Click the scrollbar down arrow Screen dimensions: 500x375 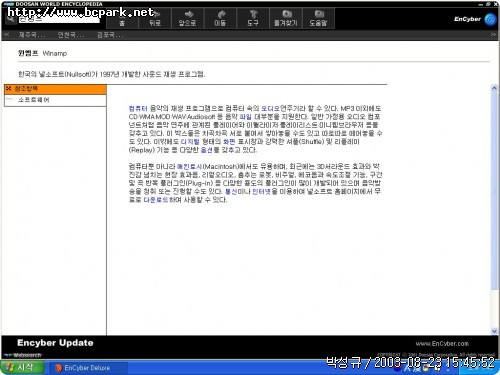pos(494,331)
